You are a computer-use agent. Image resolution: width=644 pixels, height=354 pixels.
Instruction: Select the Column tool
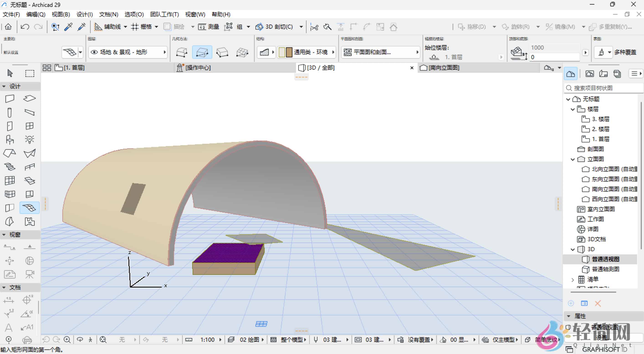(10, 112)
